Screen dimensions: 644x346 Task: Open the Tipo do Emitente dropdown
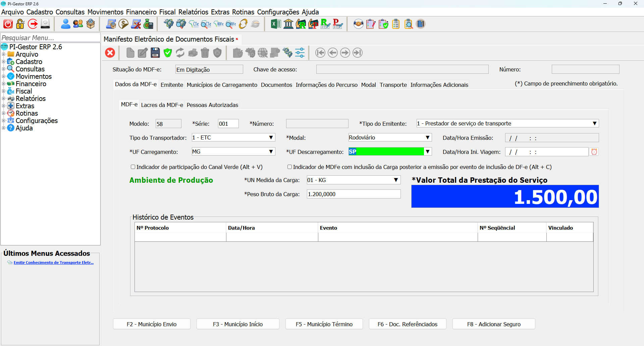point(594,123)
